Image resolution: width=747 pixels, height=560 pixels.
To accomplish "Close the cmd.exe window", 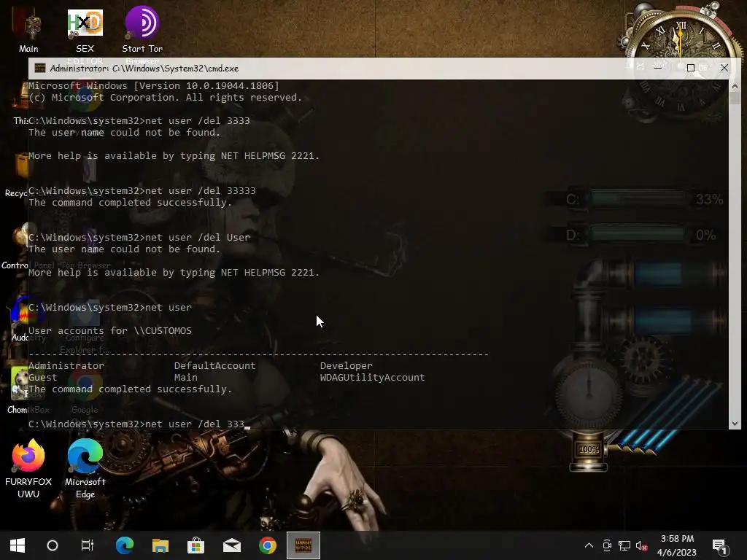I will pos(724,68).
